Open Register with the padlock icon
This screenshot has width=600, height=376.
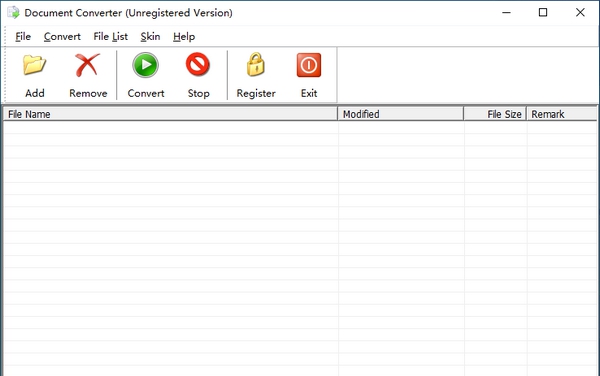coord(256,65)
